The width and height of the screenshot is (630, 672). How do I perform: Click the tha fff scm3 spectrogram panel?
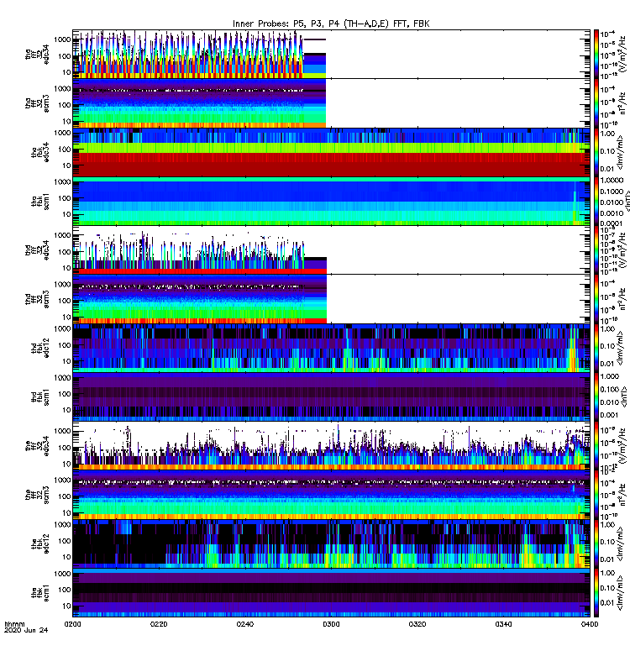point(331,103)
